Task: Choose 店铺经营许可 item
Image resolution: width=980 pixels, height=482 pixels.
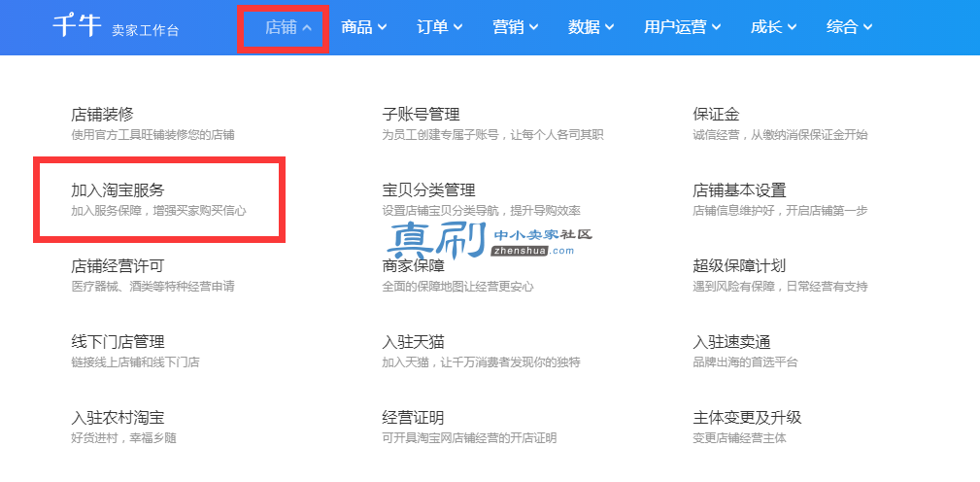Action: 118,266
